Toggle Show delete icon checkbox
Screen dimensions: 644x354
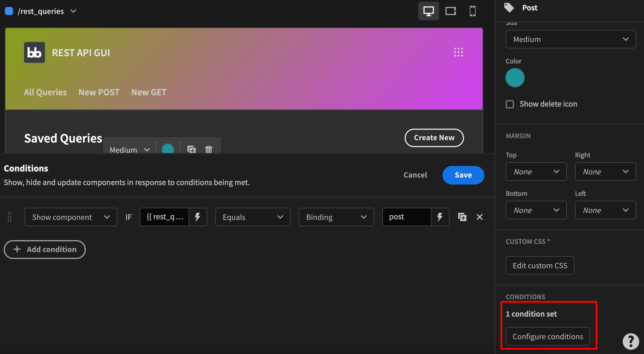510,104
